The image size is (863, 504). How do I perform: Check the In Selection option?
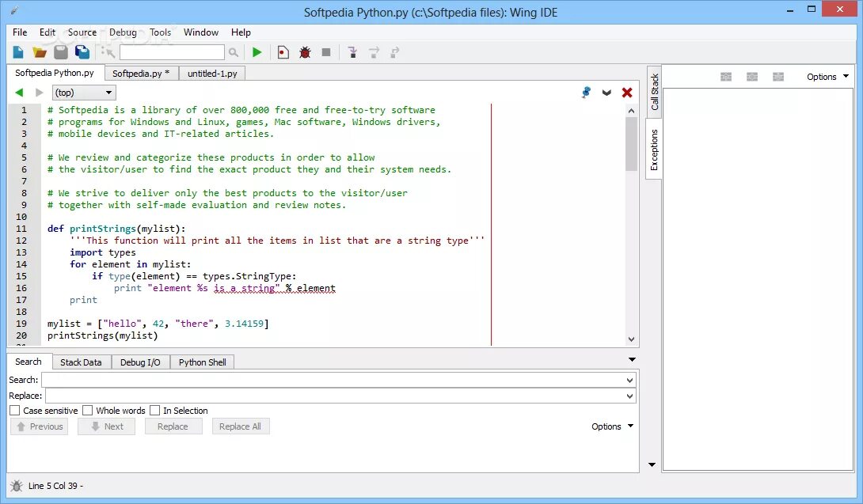[154, 411]
